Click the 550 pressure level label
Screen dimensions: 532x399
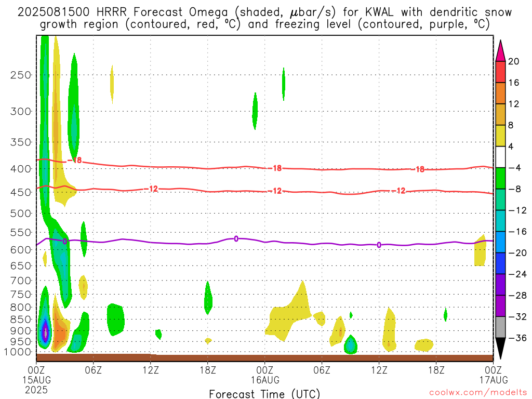coord(21,232)
